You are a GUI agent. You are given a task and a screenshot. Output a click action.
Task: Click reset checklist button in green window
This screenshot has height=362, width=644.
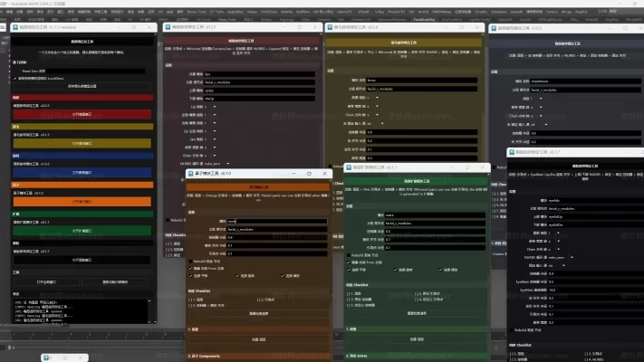417,313
